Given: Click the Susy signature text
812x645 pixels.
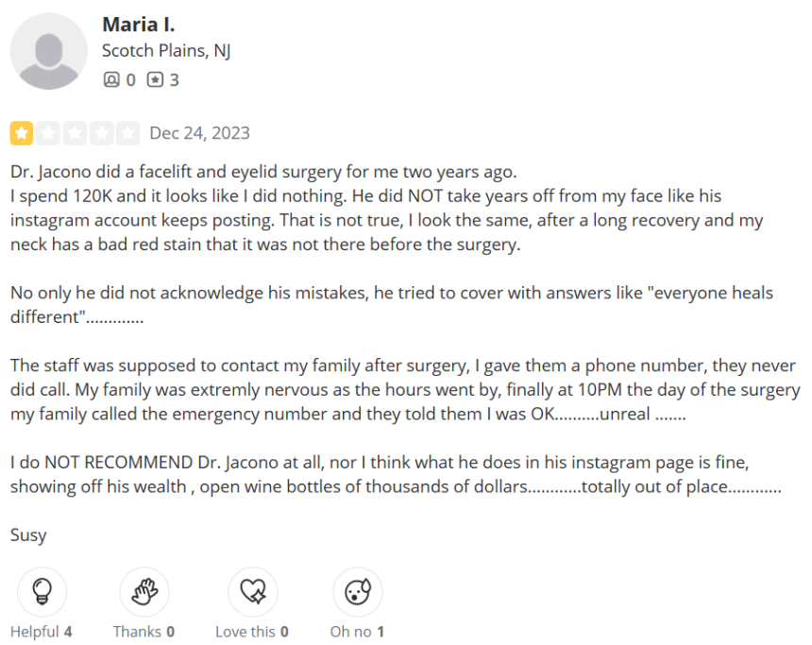Looking at the screenshot, I should (28, 535).
